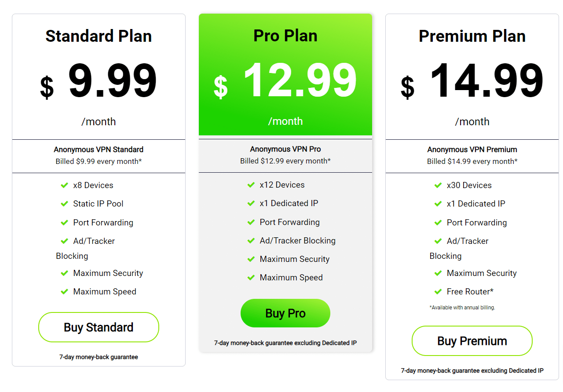The width and height of the screenshot is (563, 392).
Task: Click the $12.99 price on Pro Plan
Action: tap(285, 81)
